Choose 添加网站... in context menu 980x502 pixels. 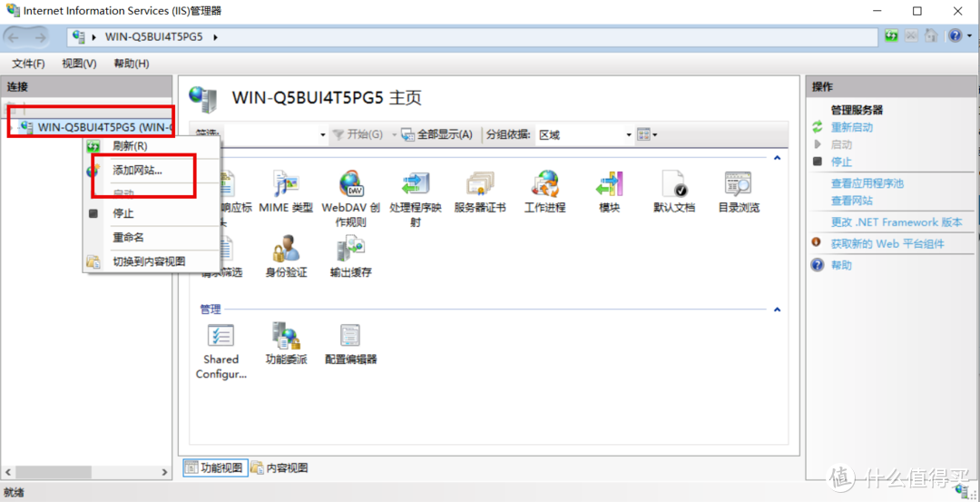coord(151,170)
